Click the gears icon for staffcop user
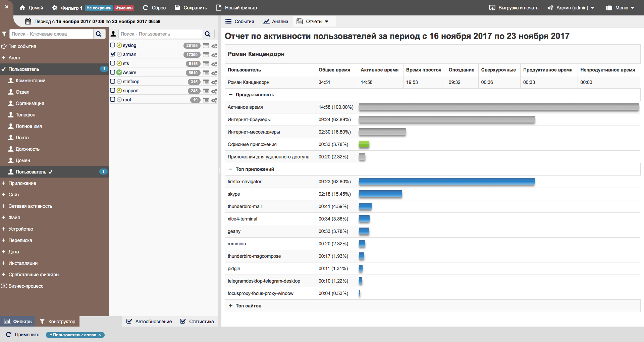Screen dimensions: 644x342 click(x=214, y=82)
